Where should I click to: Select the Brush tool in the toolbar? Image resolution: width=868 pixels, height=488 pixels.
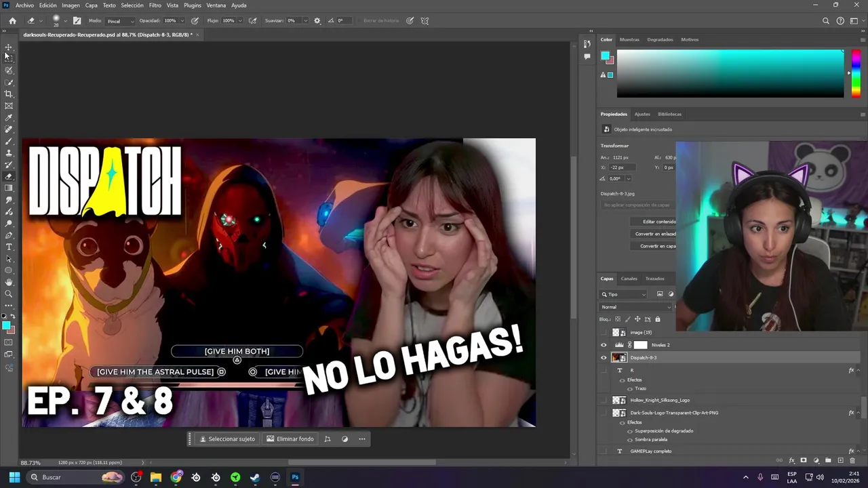pos(9,141)
